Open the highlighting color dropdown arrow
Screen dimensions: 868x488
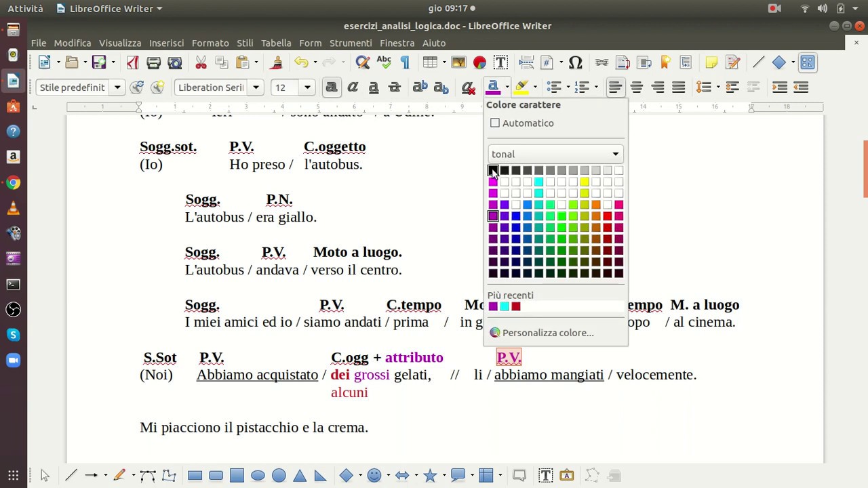point(535,87)
